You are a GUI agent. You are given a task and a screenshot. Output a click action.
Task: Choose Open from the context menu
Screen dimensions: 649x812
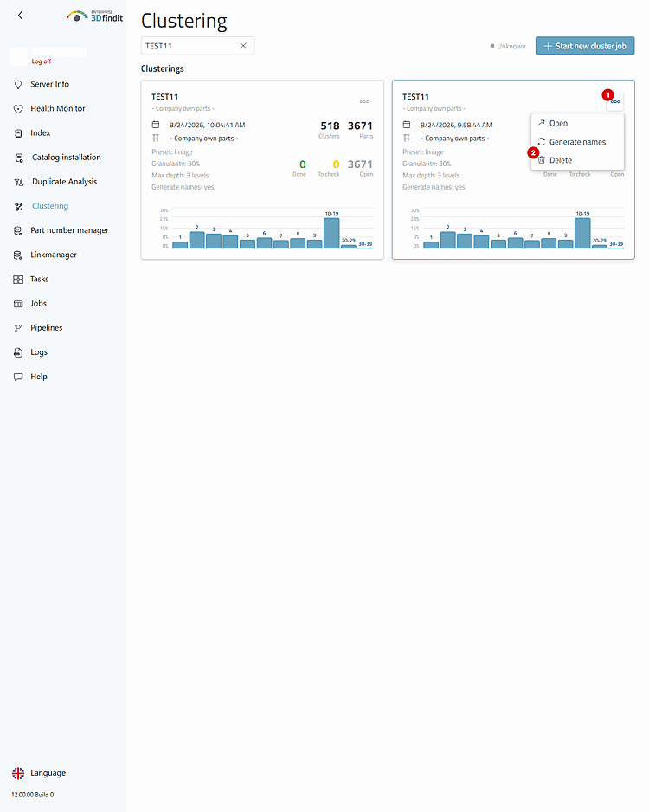(577, 123)
